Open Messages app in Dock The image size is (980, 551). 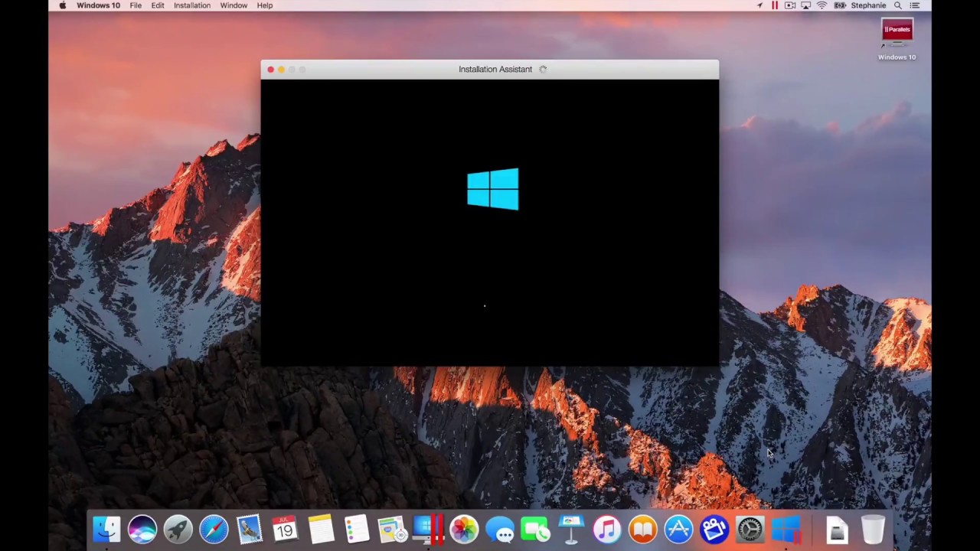499,530
